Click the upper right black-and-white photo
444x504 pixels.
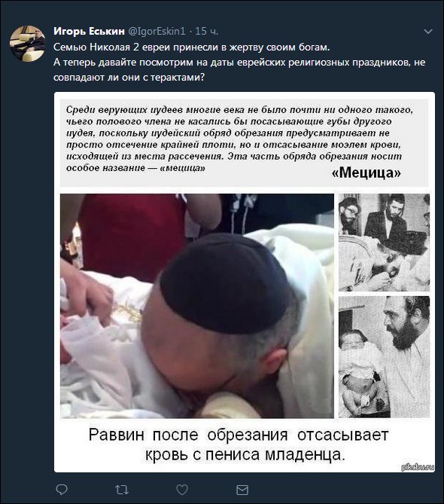coord(384,243)
